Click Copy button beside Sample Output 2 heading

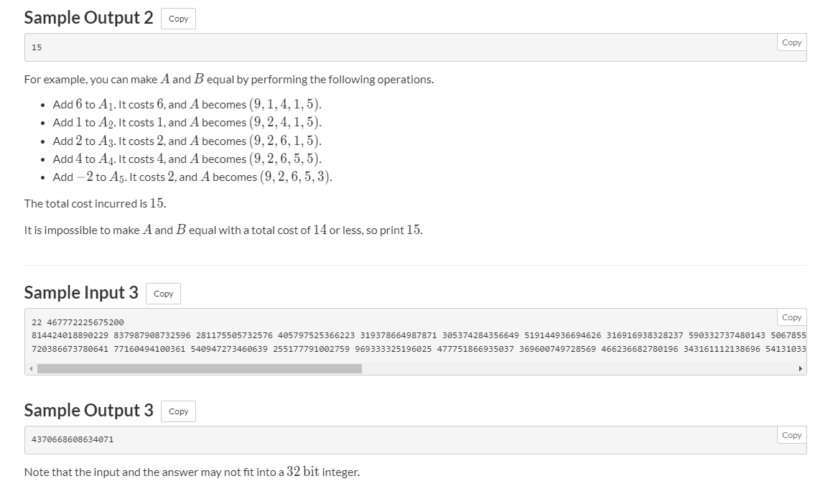coord(178,19)
